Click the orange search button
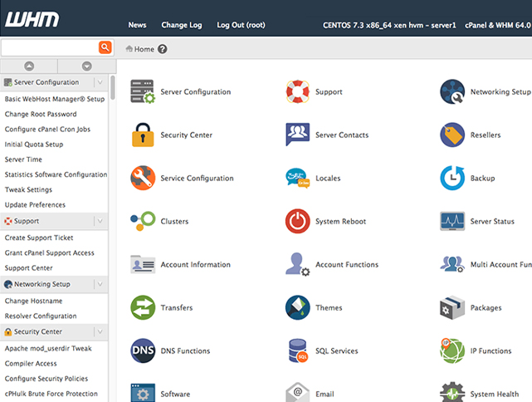 pos(105,47)
